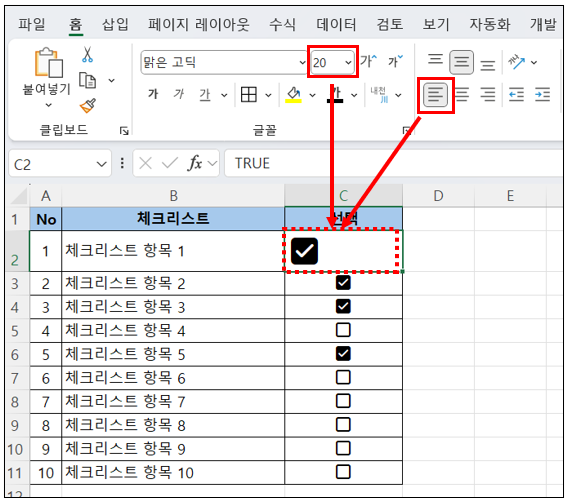Decrease font size with 가v icon

coord(395,61)
